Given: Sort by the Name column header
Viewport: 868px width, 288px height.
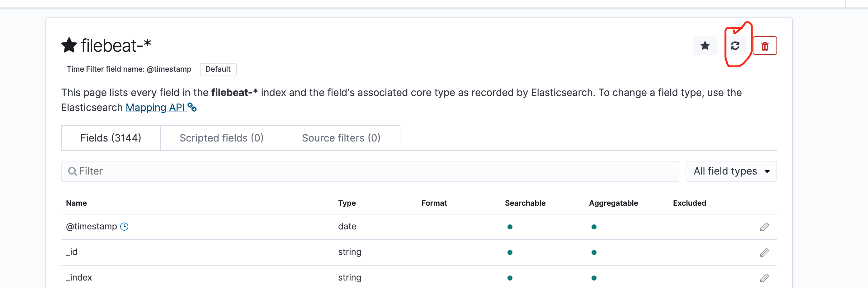Looking at the screenshot, I should 77,203.
